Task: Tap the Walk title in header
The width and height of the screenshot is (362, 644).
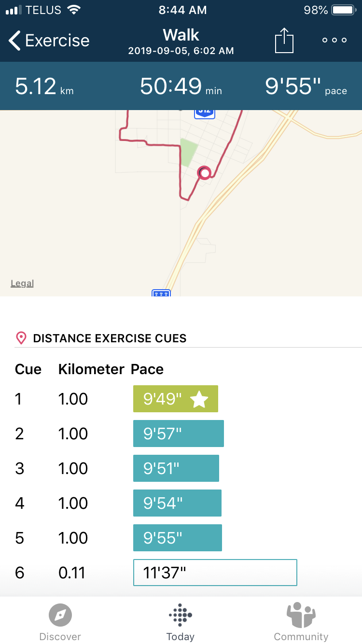Action: tap(181, 35)
